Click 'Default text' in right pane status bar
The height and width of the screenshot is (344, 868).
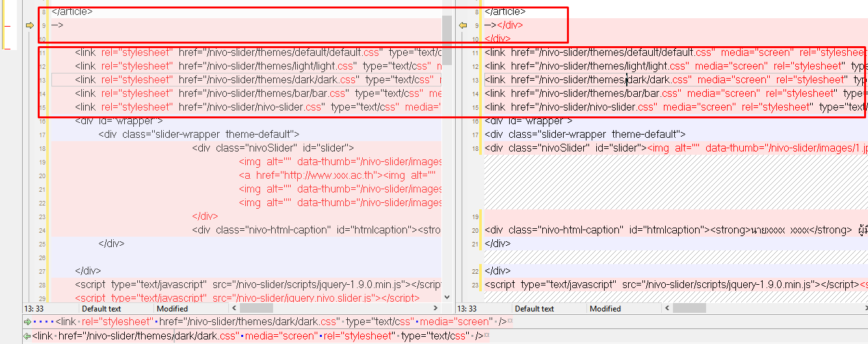(x=534, y=309)
